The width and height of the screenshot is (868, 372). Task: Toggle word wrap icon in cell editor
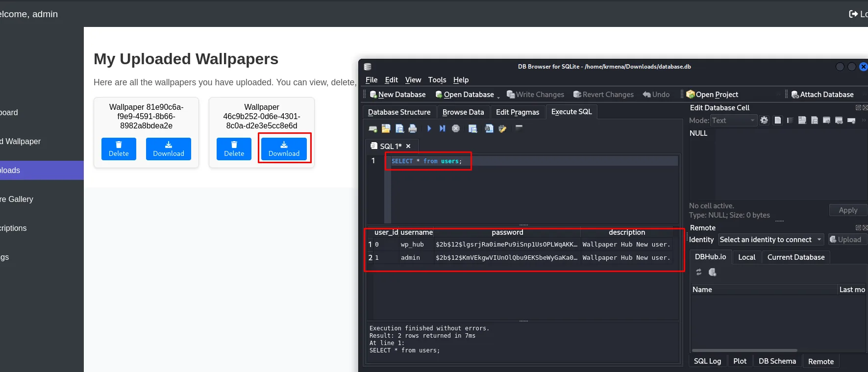[778, 120]
